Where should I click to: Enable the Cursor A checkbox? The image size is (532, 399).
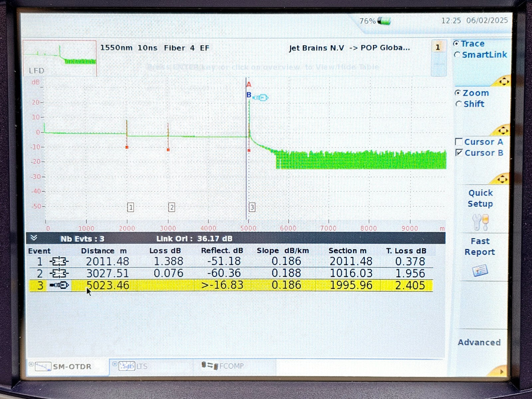click(459, 142)
